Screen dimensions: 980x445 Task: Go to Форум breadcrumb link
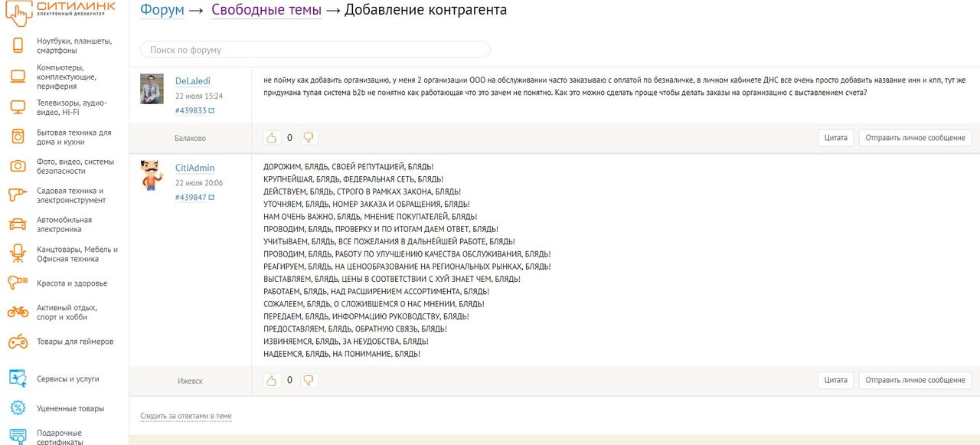click(x=162, y=10)
